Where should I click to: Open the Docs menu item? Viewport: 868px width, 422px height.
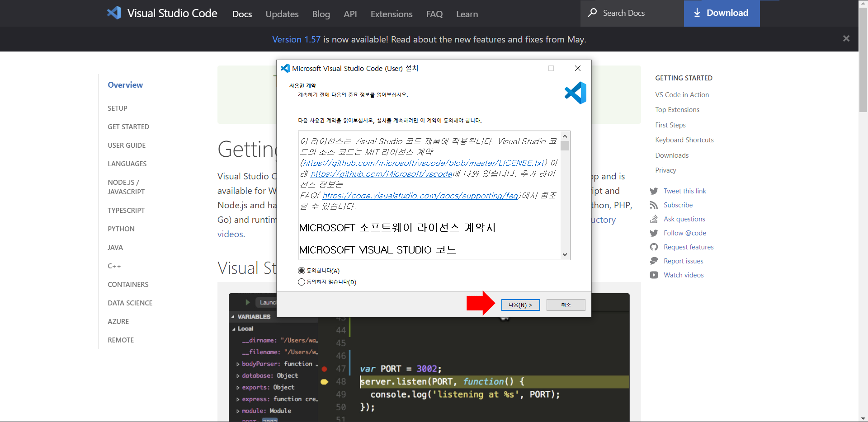[x=242, y=14]
